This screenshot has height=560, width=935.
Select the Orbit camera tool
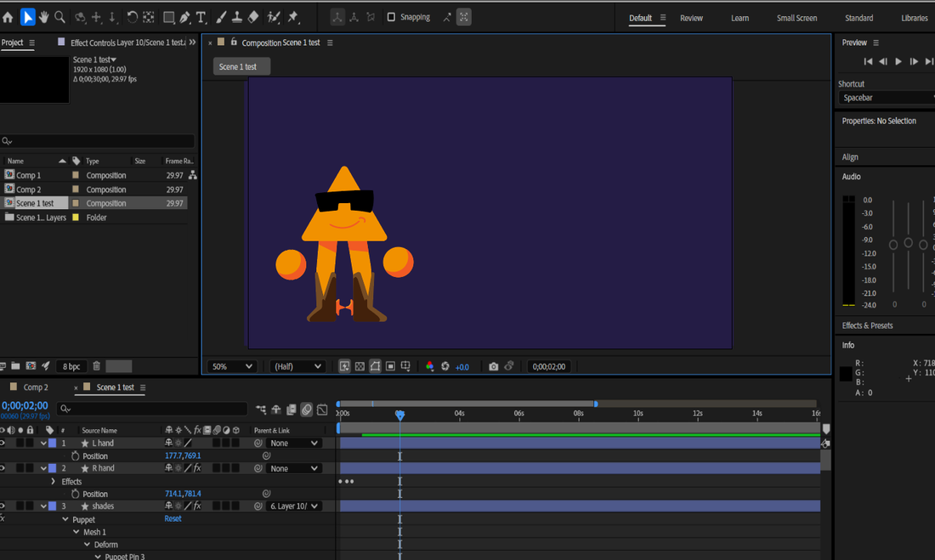(x=80, y=17)
